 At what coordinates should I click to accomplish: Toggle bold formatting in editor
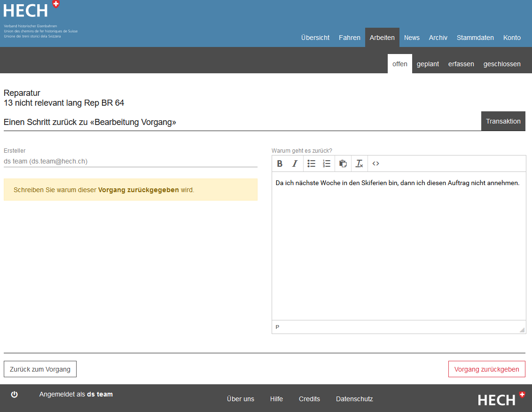click(x=280, y=163)
